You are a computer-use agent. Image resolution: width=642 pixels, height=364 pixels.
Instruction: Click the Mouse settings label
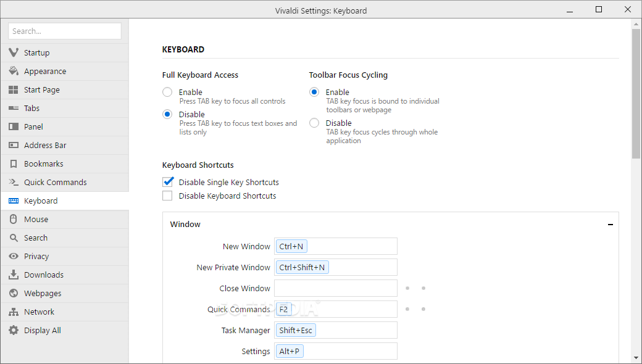[36, 219]
